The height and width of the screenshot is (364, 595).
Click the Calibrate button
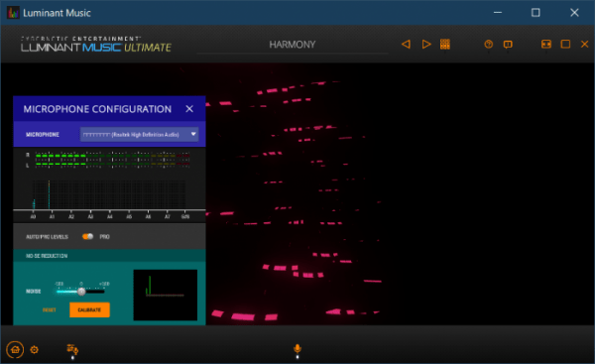89,309
